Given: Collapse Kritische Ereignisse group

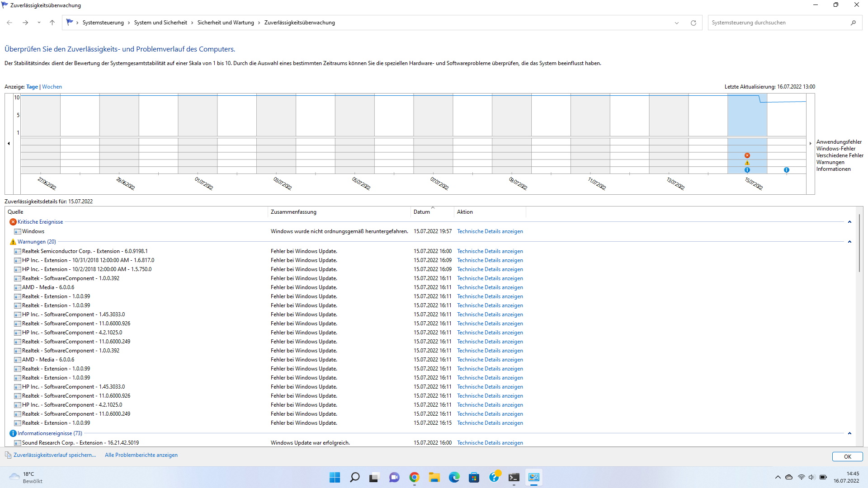Looking at the screenshot, I should [849, 222].
